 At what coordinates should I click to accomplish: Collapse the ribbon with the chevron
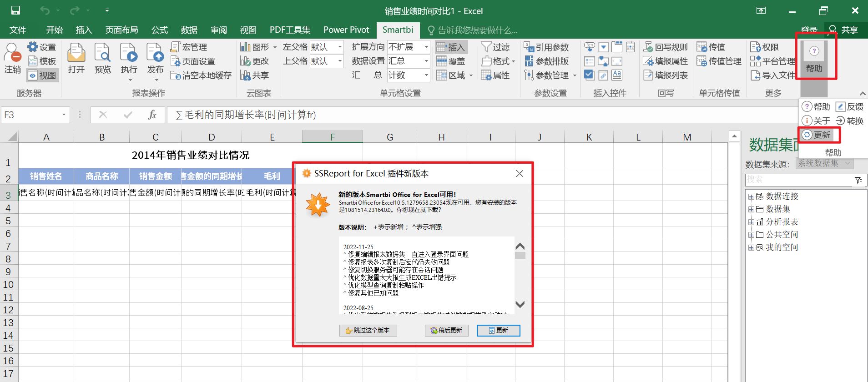click(862, 94)
